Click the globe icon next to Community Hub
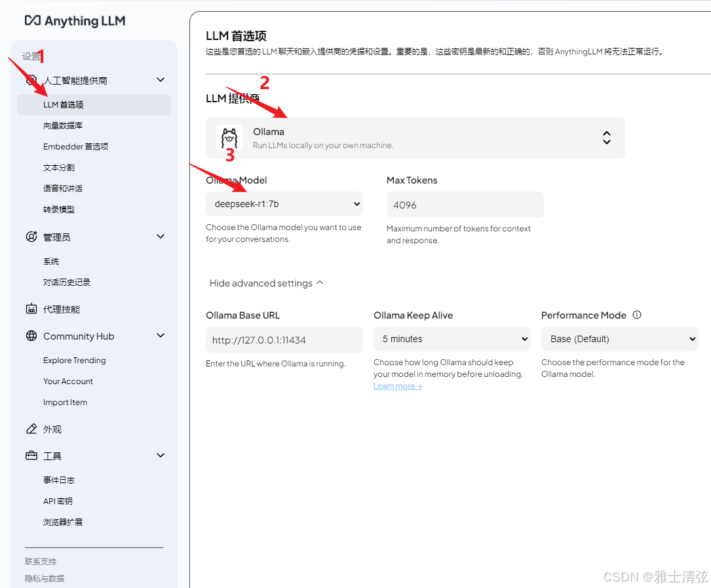Viewport: 711px width, 588px height. (x=31, y=336)
